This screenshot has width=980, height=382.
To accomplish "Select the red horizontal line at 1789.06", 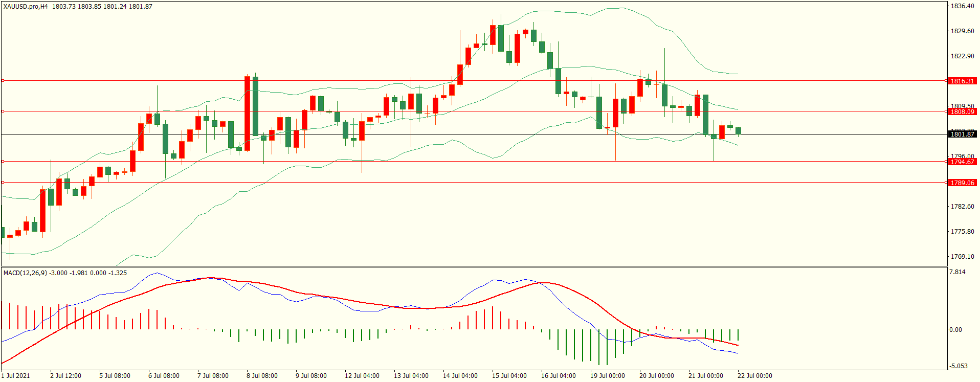I will click(460, 182).
